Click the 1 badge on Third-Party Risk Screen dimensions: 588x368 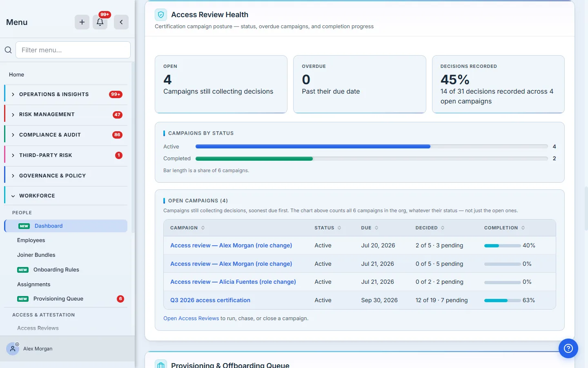tap(119, 155)
